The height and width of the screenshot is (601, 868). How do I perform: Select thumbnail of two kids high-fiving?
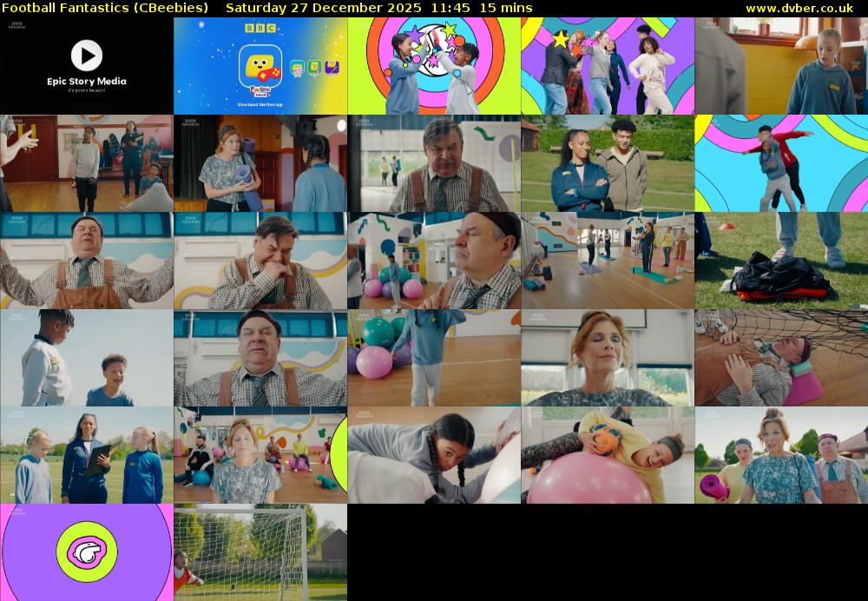434,66
